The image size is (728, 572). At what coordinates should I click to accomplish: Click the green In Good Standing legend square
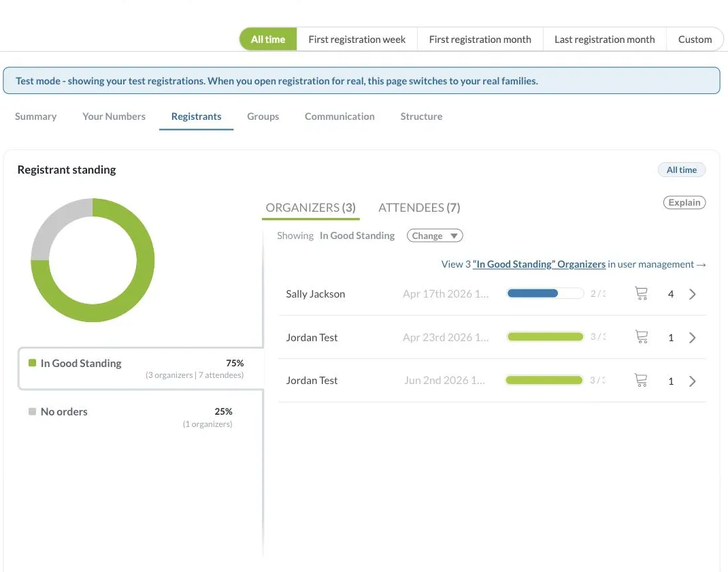click(x=32, y=363)
